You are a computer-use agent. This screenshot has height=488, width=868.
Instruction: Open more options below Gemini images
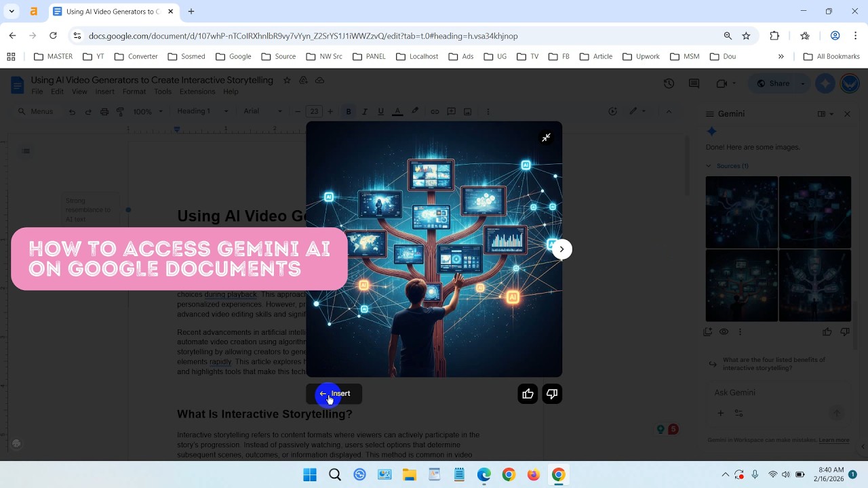coord(740,332)
